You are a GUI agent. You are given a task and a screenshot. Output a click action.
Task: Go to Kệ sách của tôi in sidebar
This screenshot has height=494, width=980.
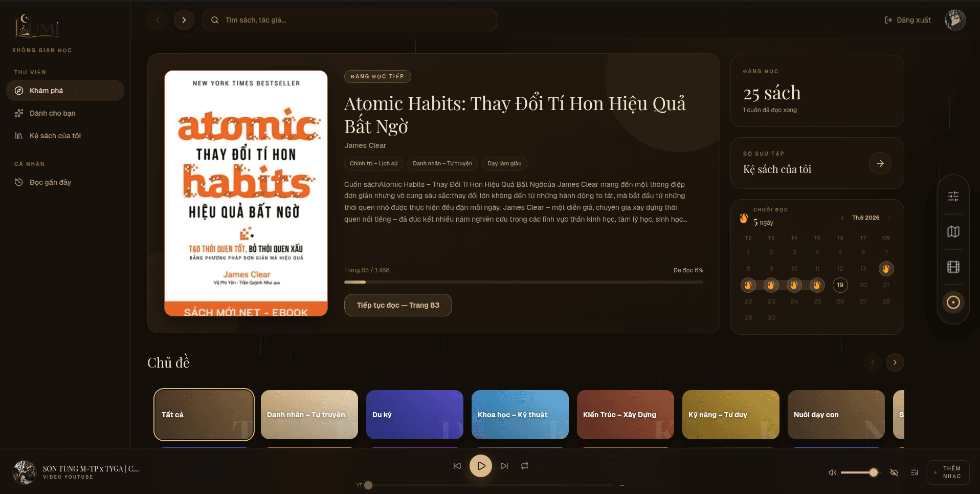(65, 136)
